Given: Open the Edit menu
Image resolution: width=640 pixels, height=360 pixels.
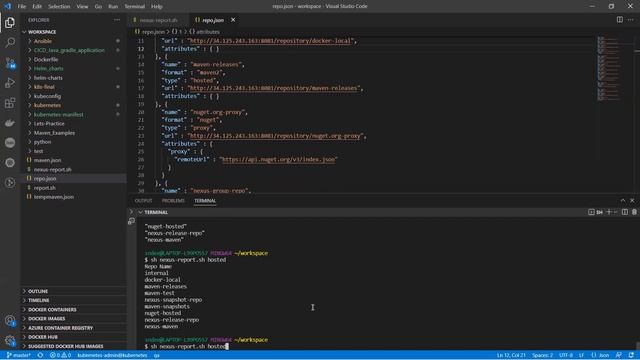Looking at the screenshot, I should pos(37,7).
